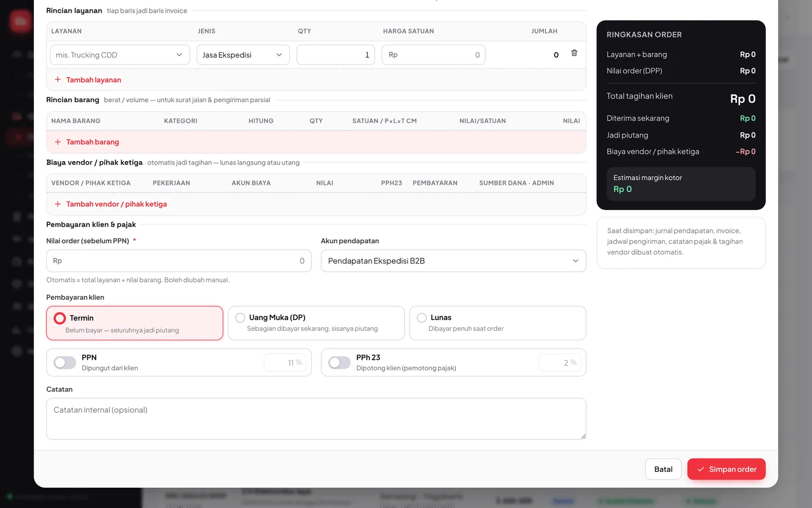Click the 'Diterima sekarang' summary label
This screenshot has height=508, width=812.
pos(638,118)
